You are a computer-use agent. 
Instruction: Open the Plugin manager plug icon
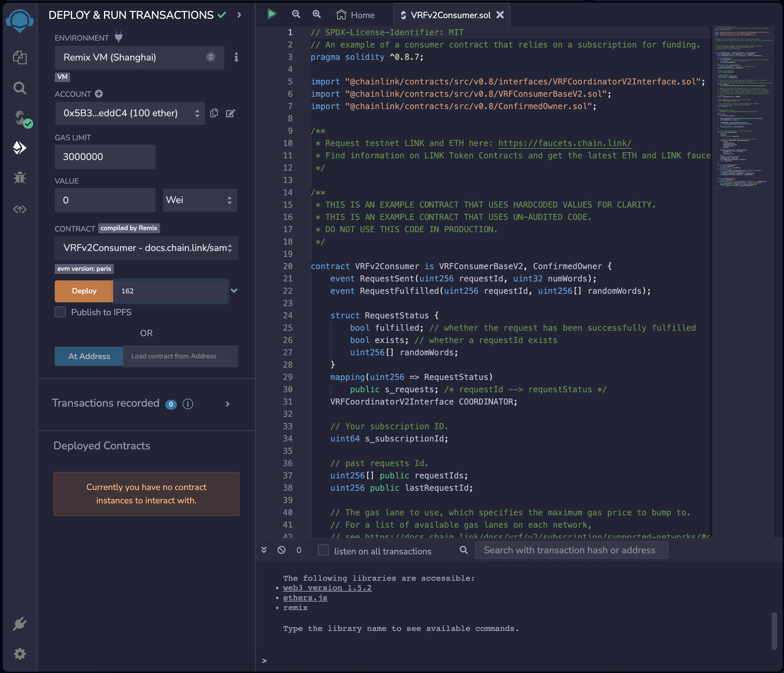pyautogui.click(x=20, y=623)
